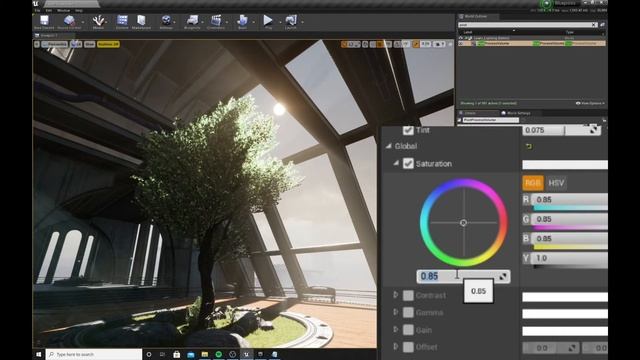Viewport: 640px width, 360px height.
Task: Click the R channel slider at 0.85
Action: [x=570, y=199]
